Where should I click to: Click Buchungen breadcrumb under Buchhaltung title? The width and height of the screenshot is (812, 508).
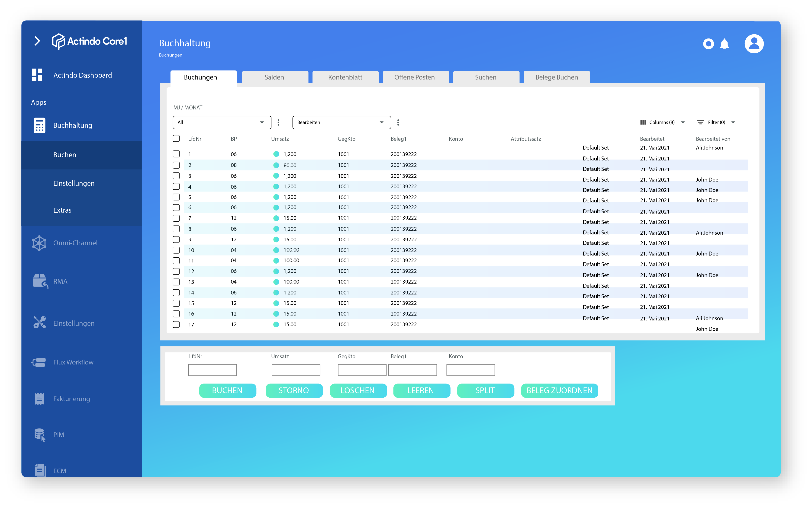pos(171,55)
